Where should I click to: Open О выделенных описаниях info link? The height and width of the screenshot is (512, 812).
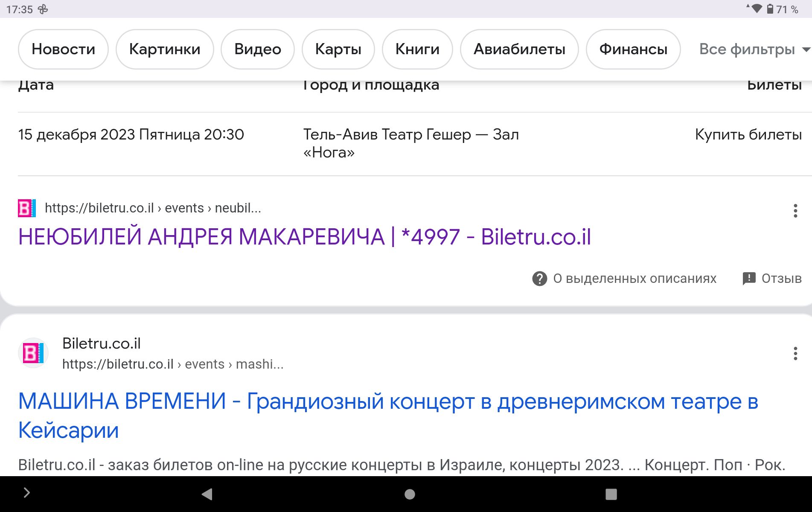pyautogui.click(x=635, y=279)
